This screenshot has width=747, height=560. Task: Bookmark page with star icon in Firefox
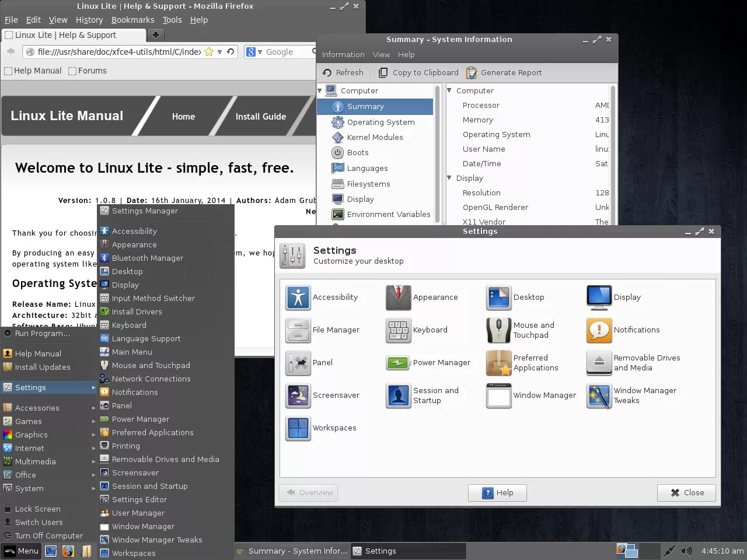pos(209,52)
